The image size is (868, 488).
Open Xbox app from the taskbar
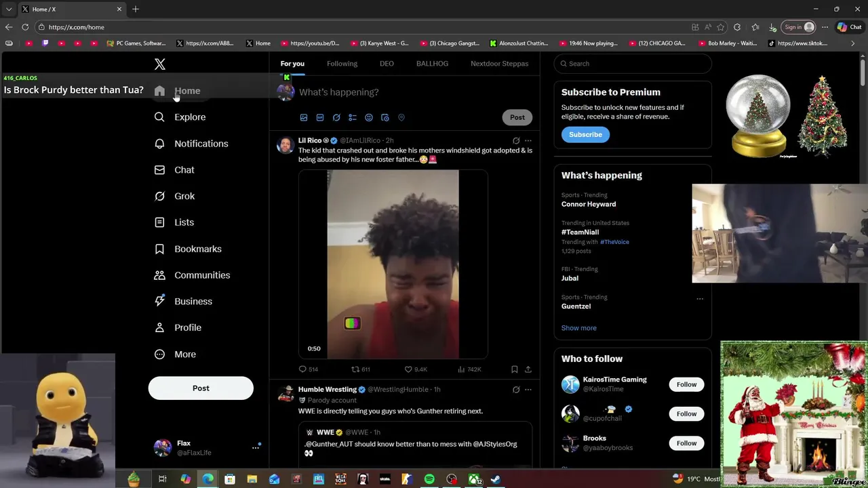[474, 479]
